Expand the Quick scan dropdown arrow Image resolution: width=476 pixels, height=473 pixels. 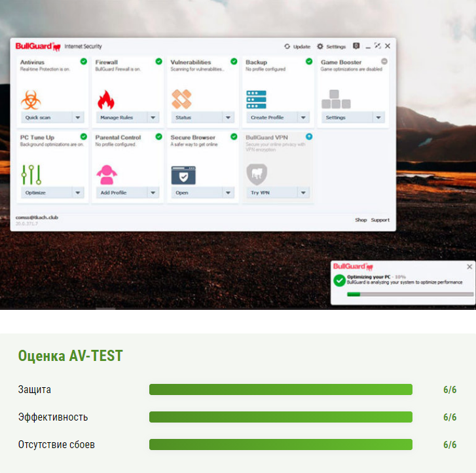point(78,118)
